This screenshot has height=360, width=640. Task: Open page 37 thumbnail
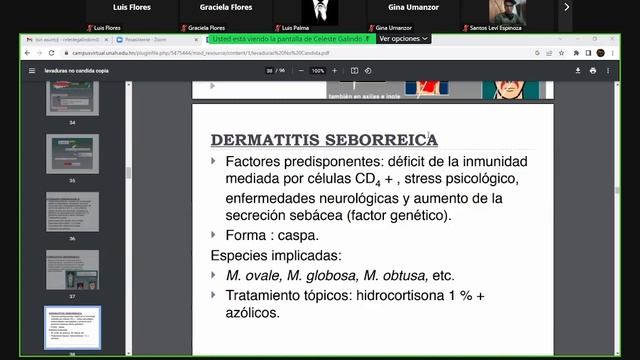pyautogui.click(x=72, y=270)
